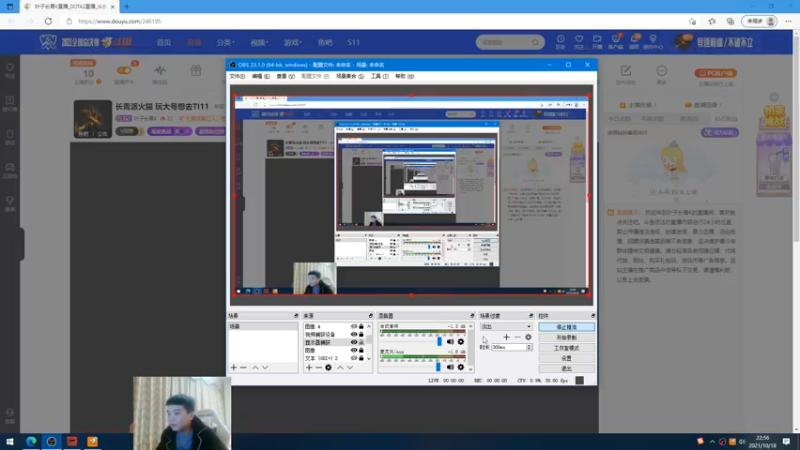Click the OBS exit (退出) button
The image size is (800, 450).
coord(566,368)
